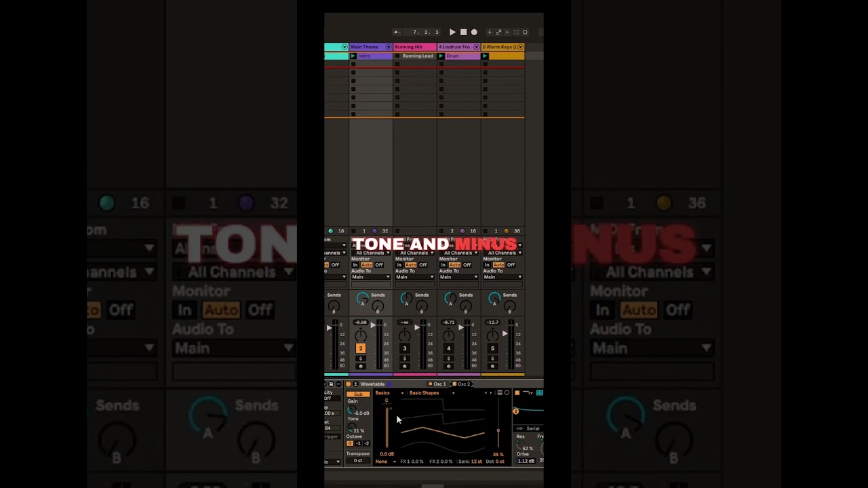Click track 3 pan knob
The width and height of the screenshot is (868, 488).
pyautogui.click(x=405, y=335)
